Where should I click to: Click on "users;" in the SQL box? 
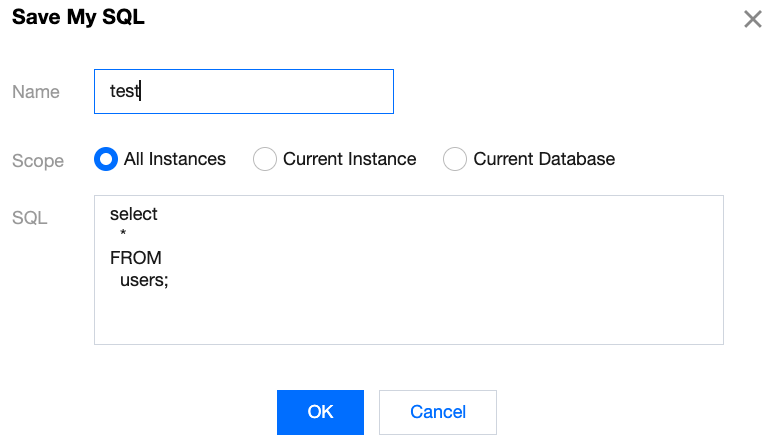pos(144,280)
